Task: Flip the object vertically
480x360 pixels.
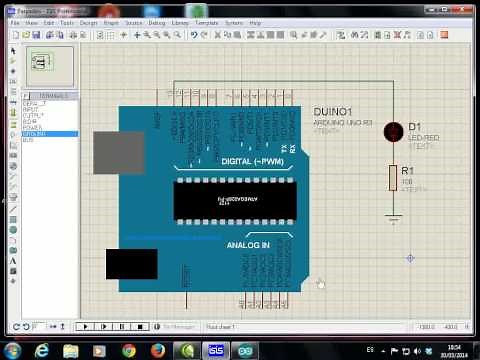Action: [x=62, y=327]
